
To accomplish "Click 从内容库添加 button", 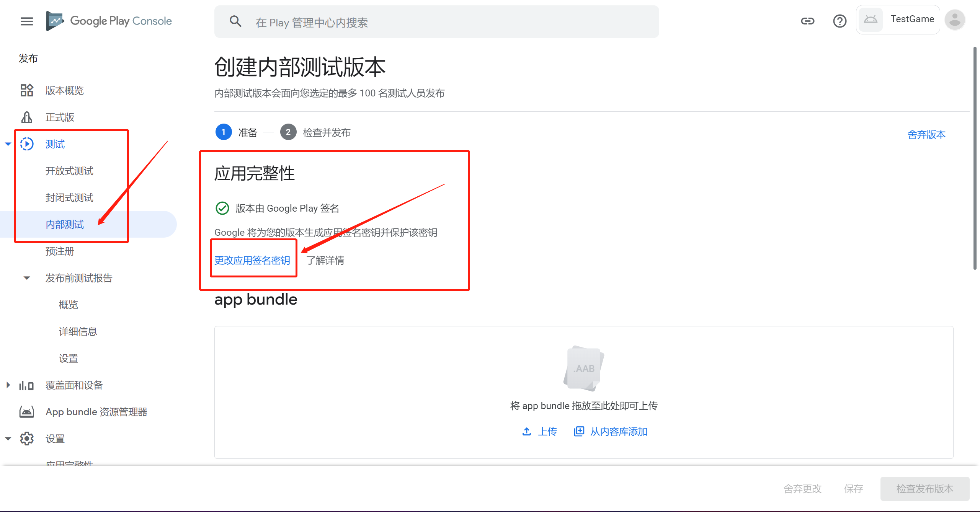I will 611,432.
